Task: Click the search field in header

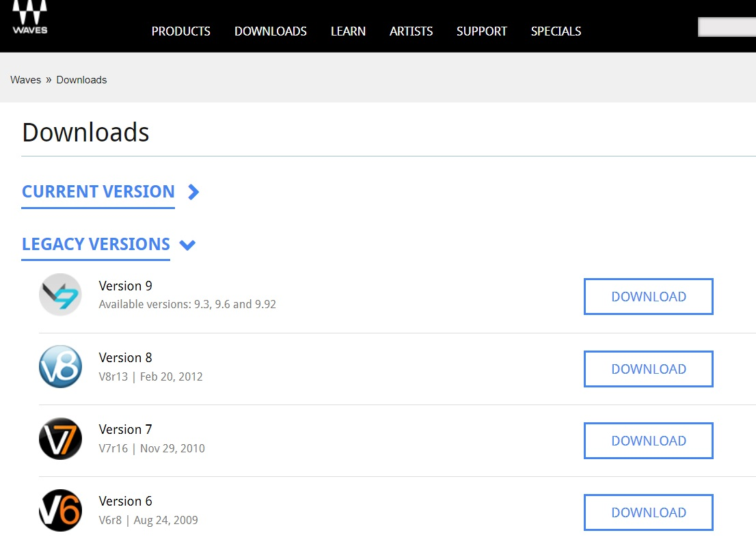Action: click(727, 27)
